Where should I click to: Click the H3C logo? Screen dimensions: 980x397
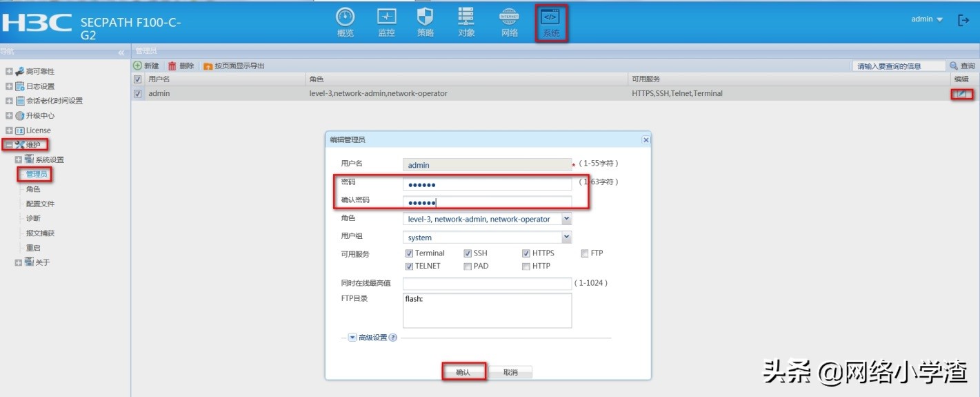tap(36, 22)
